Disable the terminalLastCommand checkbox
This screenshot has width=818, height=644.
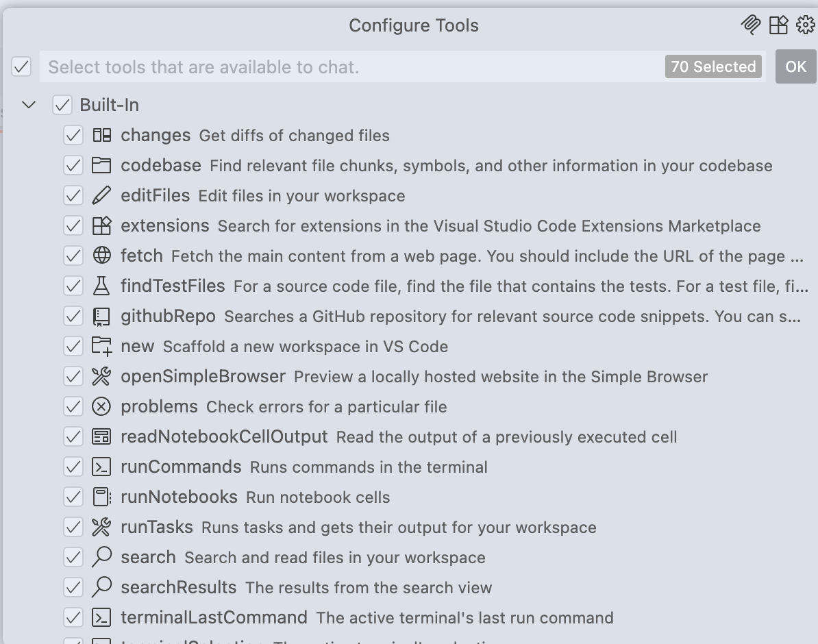(x=73, y=617)
